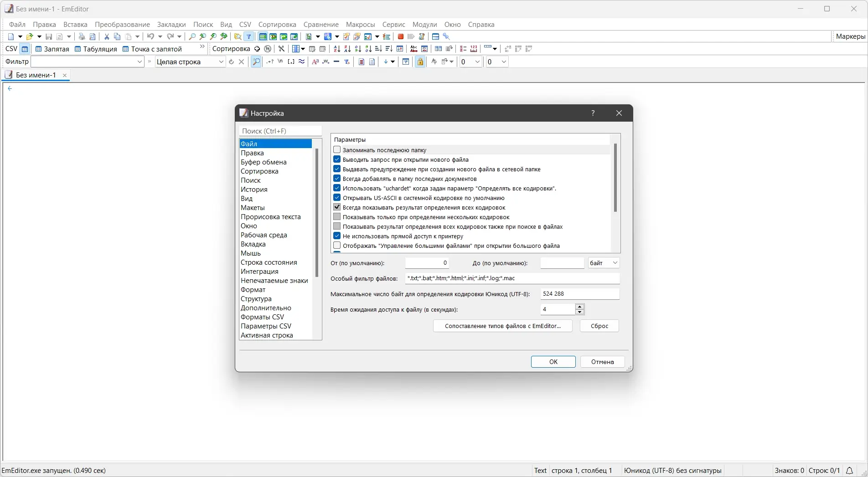The width and height of the screenshot is (868, 477).
Task: Enable "Запоминать последнюю папку" checkbox
Action: coord(337,150)
